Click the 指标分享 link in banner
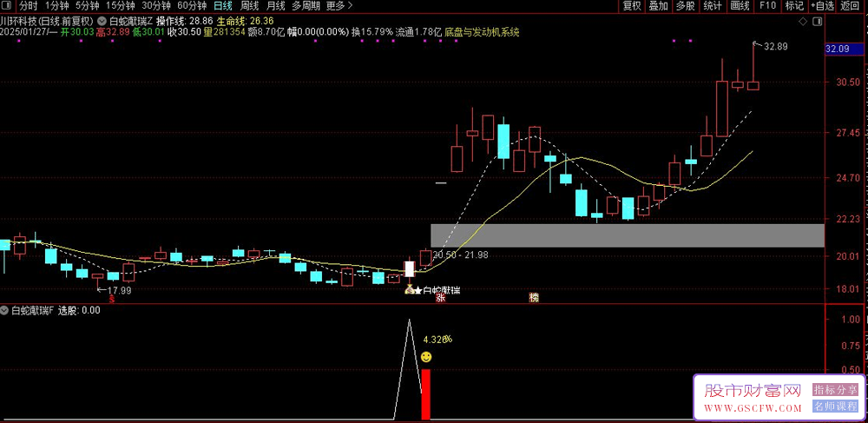 point(835,391)
